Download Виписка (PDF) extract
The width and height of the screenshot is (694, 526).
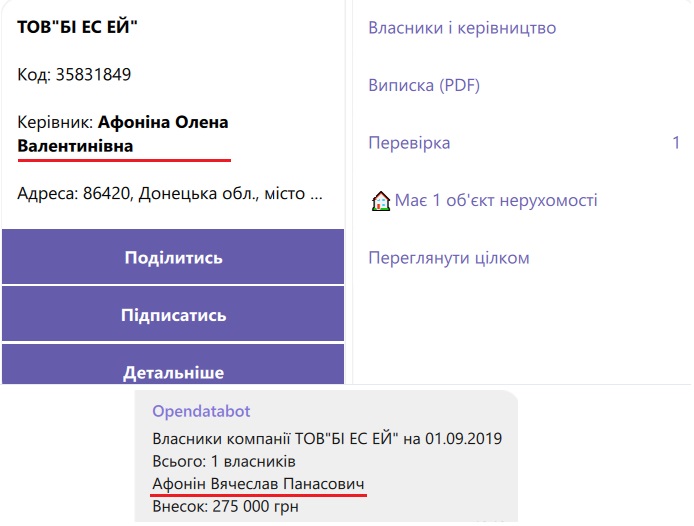[424, 85]
